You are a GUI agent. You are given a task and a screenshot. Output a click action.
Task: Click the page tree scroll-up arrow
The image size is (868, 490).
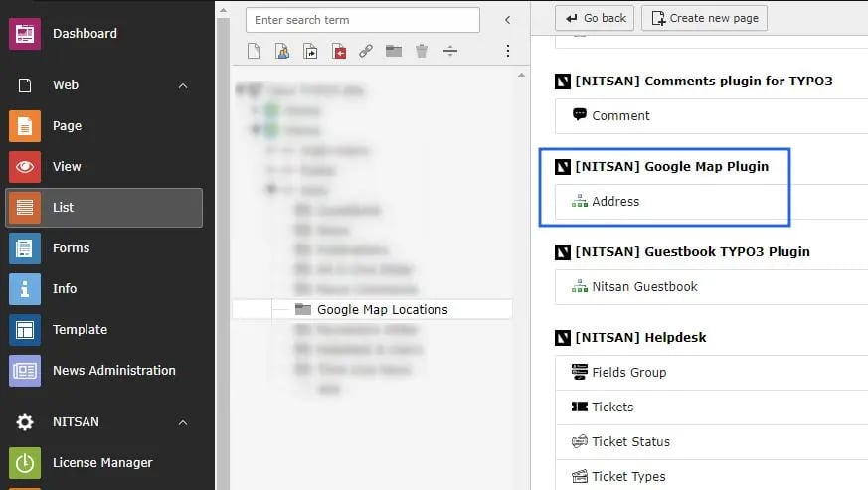[521, 75]
